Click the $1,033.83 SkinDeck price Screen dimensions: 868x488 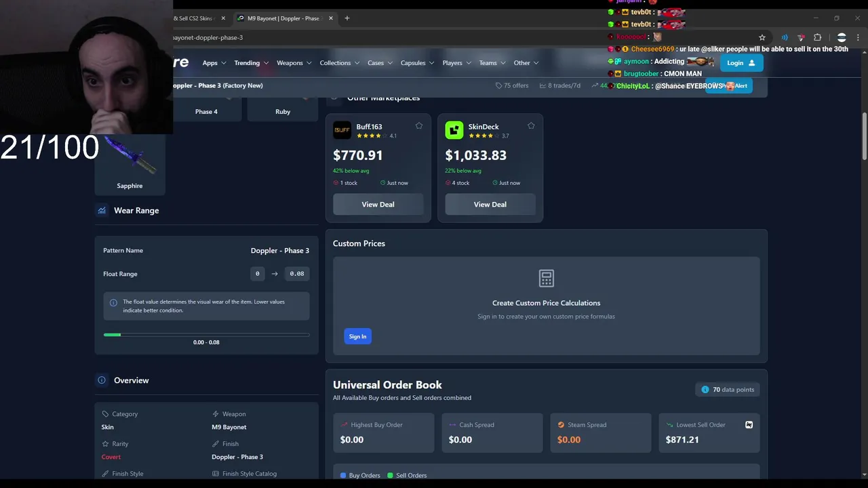(x=475, y=155)
